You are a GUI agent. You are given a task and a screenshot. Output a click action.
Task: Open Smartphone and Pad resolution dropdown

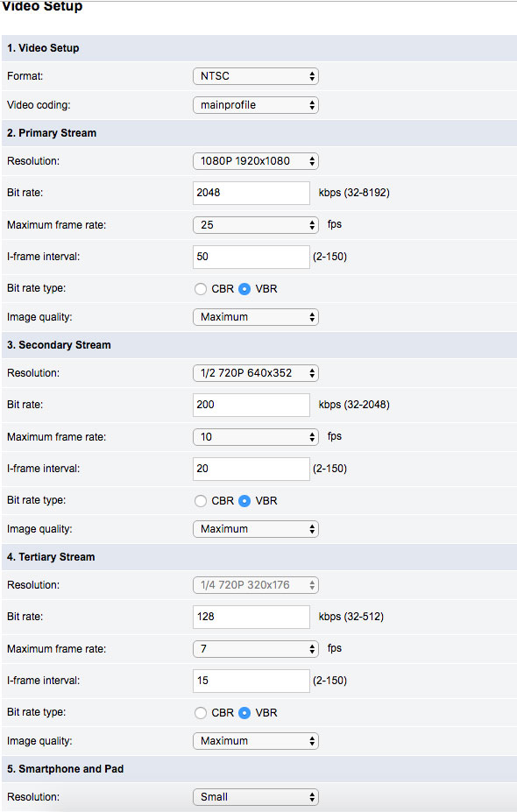(x=255, y=797)
